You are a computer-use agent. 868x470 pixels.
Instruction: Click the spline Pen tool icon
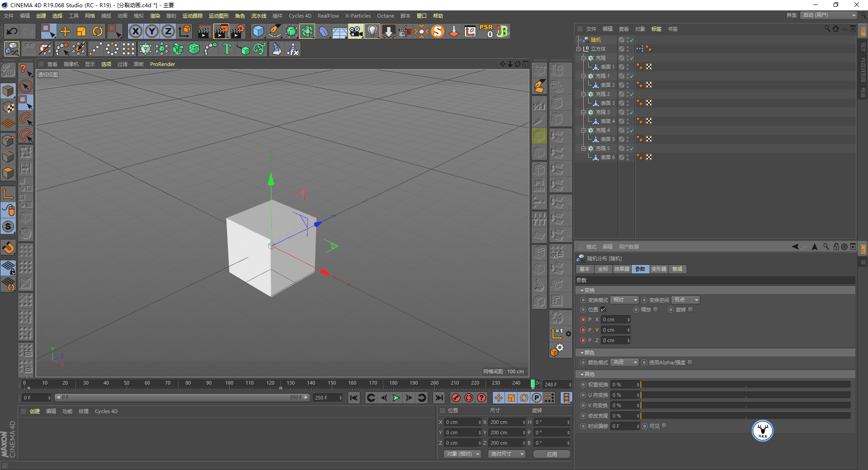(274, 31)
